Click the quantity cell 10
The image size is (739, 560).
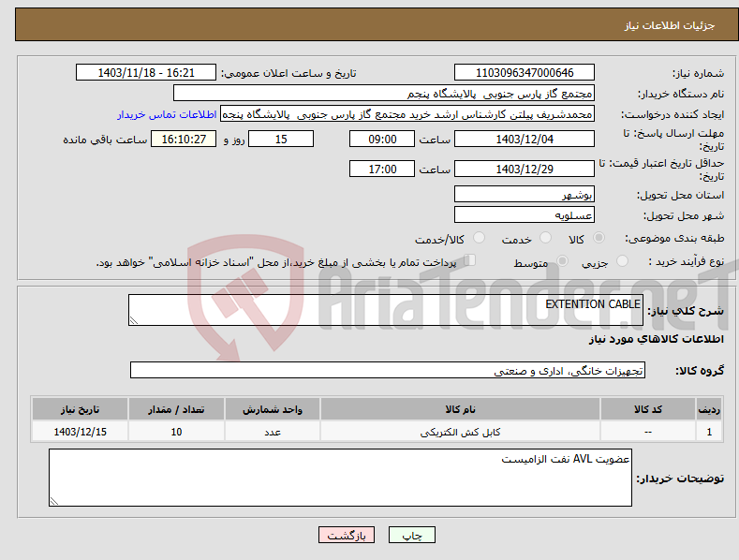point(176,432)
